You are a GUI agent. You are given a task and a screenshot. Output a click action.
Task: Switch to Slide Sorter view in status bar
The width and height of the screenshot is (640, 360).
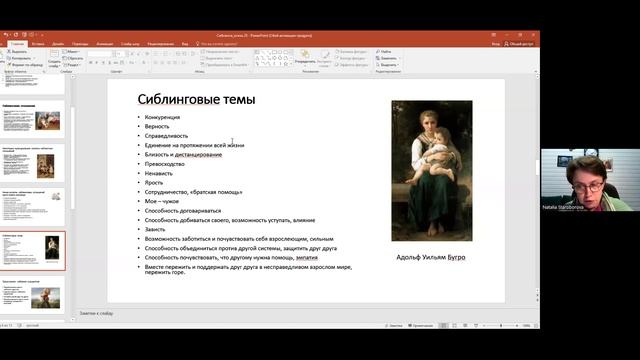coord(454,325)
